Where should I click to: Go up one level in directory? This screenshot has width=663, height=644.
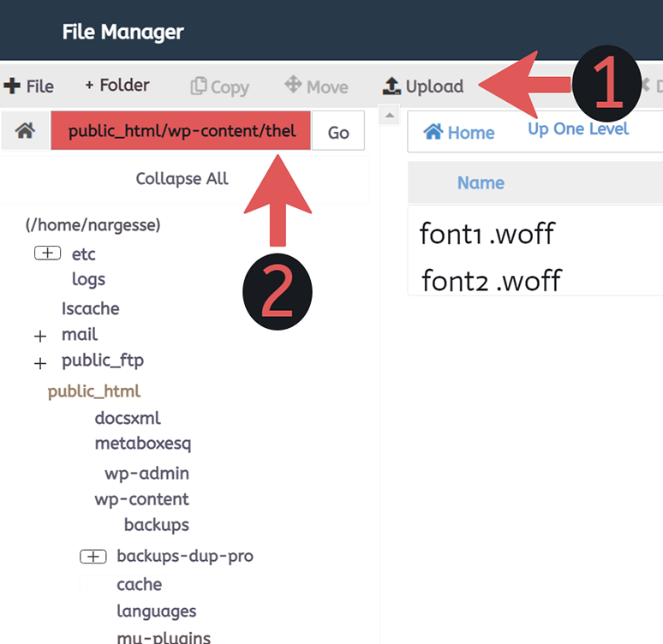[578, 129]
